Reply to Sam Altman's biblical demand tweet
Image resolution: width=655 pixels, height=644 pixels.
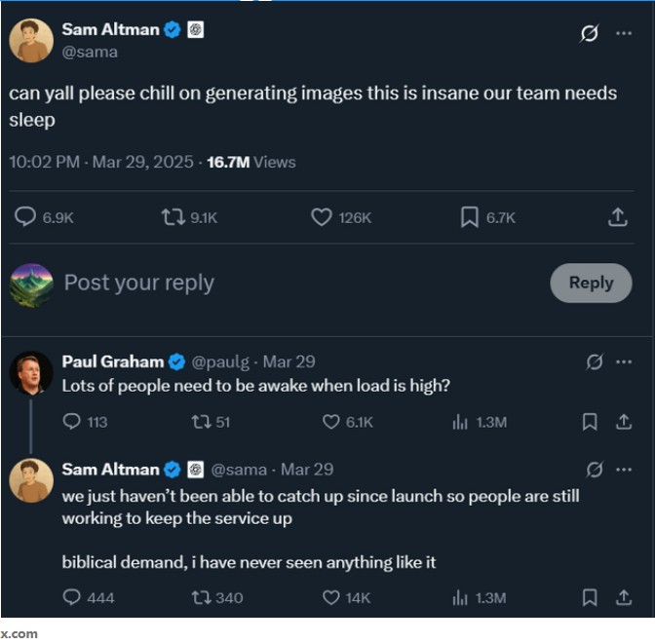[72, 597]
